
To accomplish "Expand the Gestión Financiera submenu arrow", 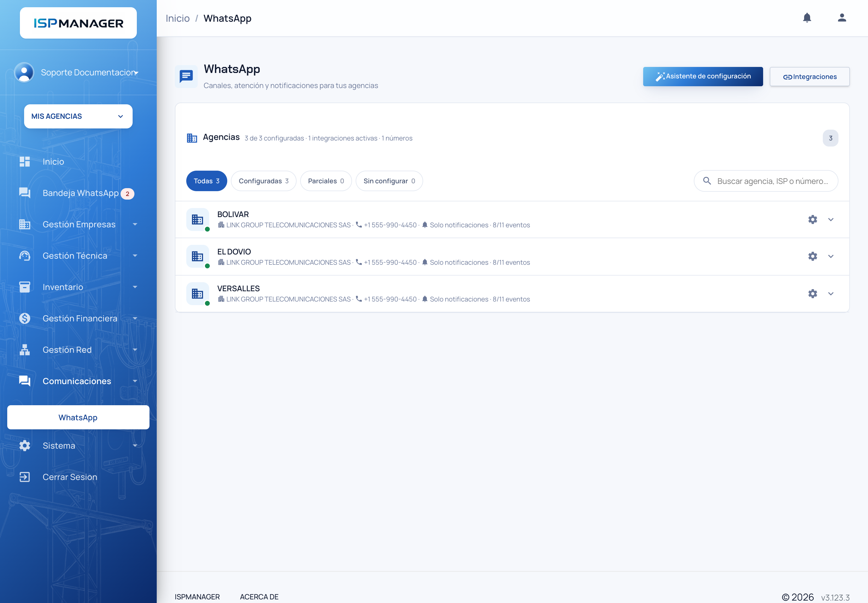I will [x=135, y=318].
